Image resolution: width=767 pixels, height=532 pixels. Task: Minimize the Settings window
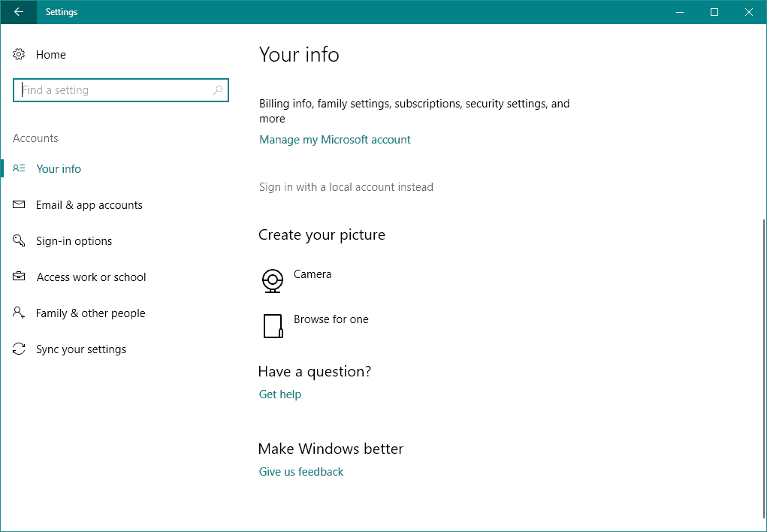point(679,12)
